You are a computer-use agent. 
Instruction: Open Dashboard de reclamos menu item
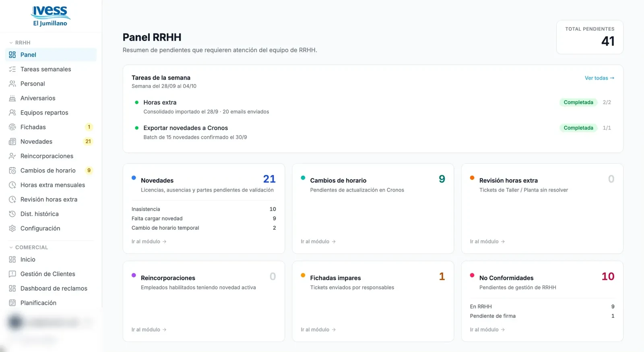(x=51, y=288)
